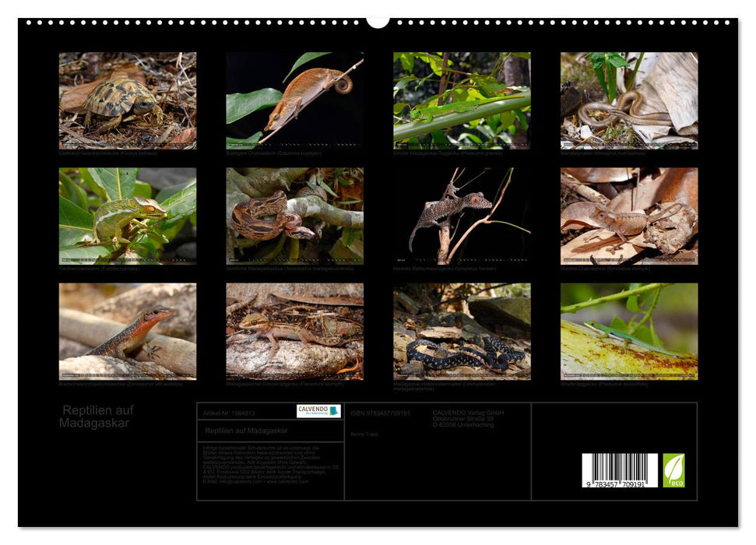756x545 pixels.
Task: Select the leaf-tailed gecko night photo
Action: [462, 216]
